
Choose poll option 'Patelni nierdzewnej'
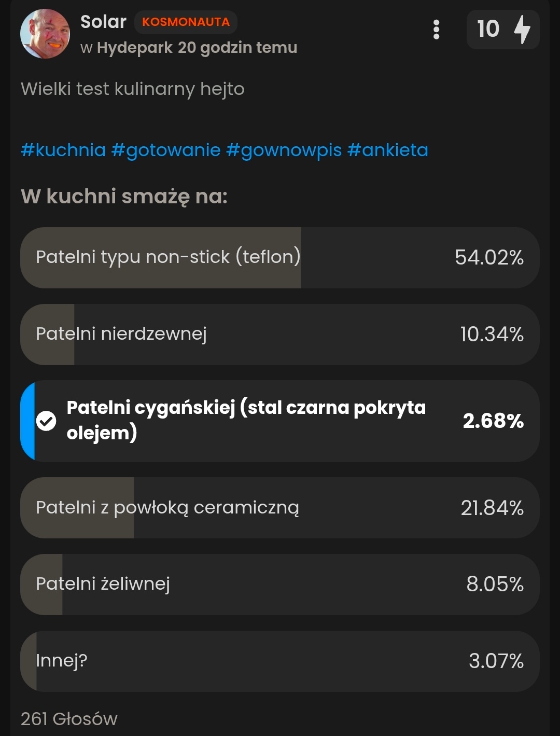click(x=280, y=334)
